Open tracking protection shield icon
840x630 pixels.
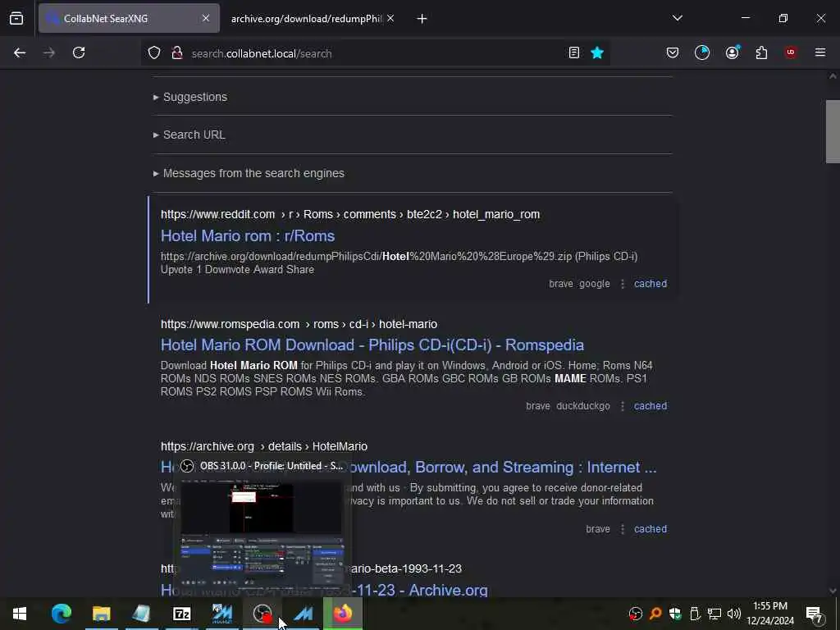pos(154,52)
